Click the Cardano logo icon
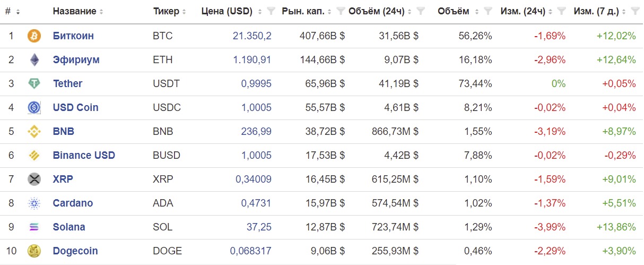The height and width of the screenshot is (265, 644). click(34, 203)
